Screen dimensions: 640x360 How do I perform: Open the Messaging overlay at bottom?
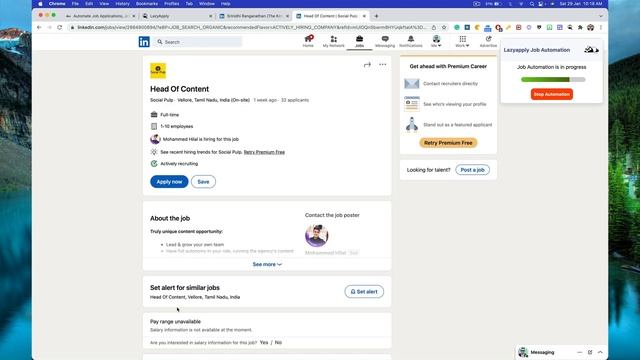coord(542,352)
